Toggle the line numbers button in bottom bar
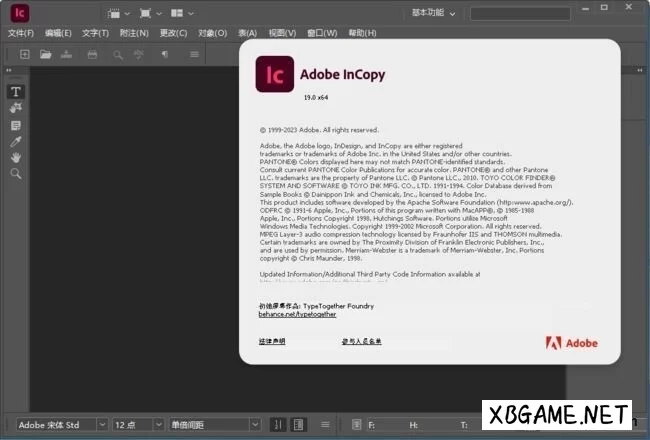Image resolution: width=650 pixels, height=440 pixels. point(278,425)
